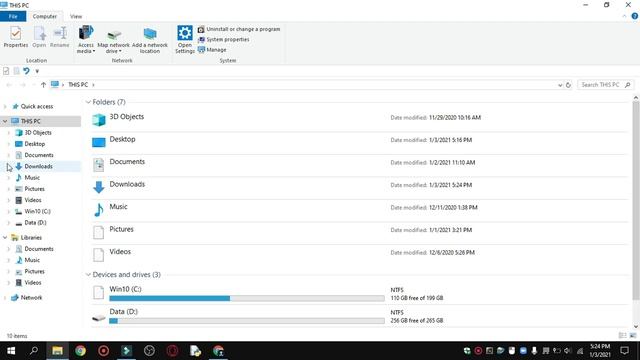640x360 pixels.
Task: Expand Quick access in navigation pane
Action: (x=5, y=107)
